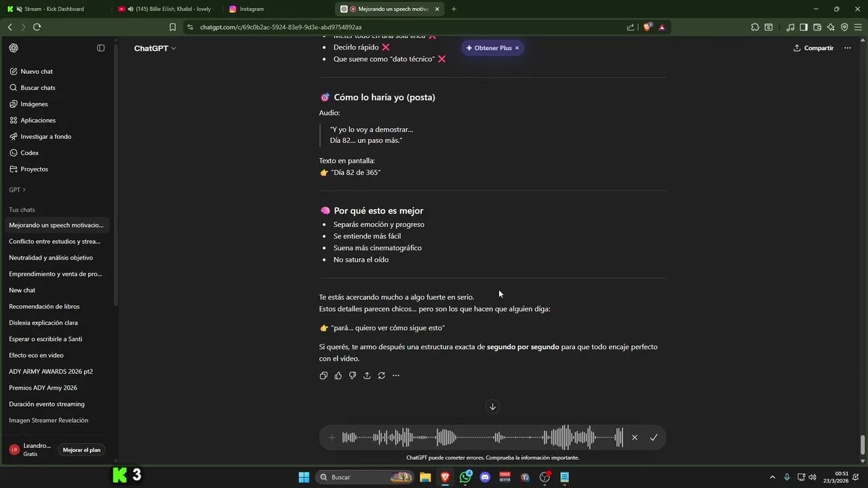
Task: Open chat 'Efecto eco en video'
Action: pos(56,355)
